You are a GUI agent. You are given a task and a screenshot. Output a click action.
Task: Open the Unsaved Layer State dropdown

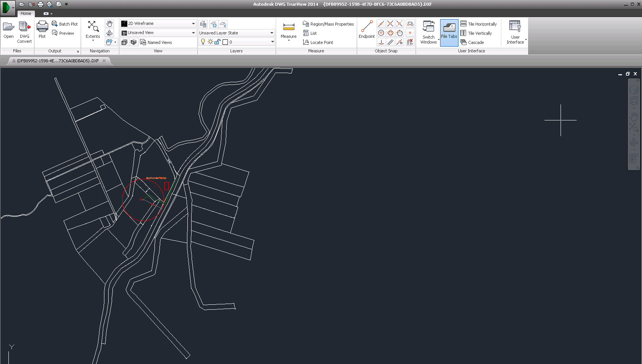[x=272, y=33]
